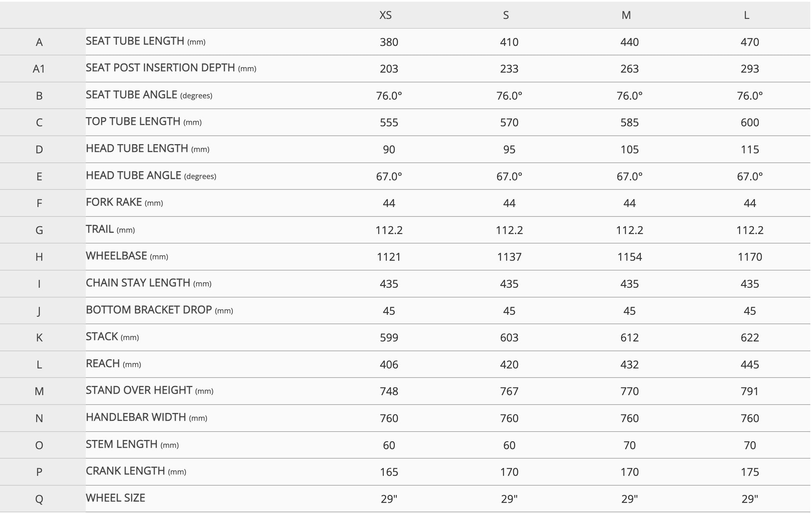Click the row letter Q cell
The width and height of the screenshot is (812, 514).
click(x=39, y=499)
